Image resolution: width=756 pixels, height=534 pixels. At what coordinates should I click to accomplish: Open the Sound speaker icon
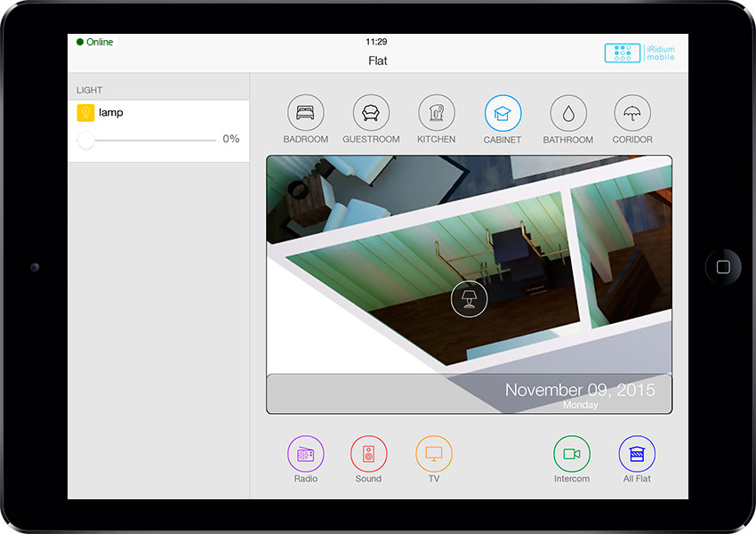click(368, 453)
